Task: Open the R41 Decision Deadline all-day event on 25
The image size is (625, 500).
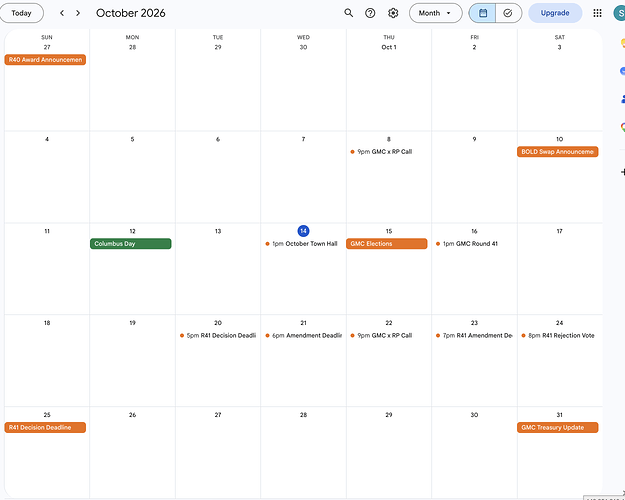Action: pyautogui.click(x=45, y=427)
